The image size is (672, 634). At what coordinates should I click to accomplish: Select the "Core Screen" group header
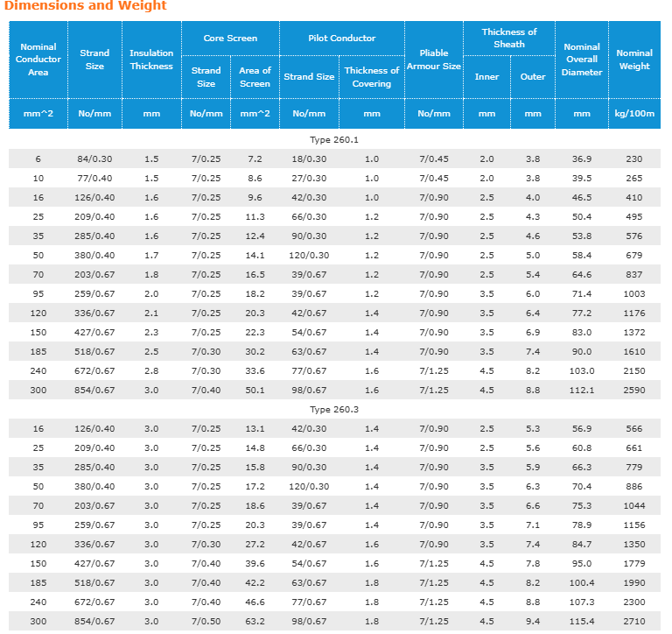(230, 39)
